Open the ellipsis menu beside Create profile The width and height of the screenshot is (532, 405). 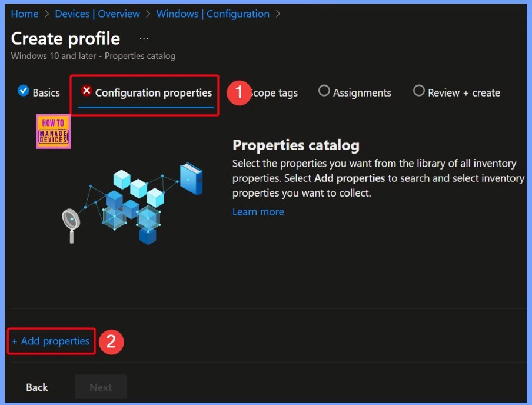(x=144, y=39)
